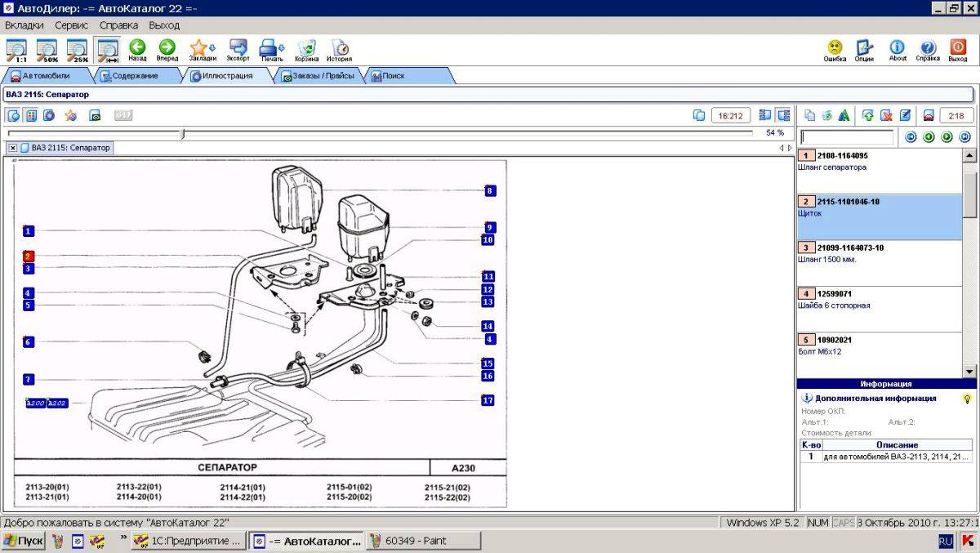The width and height of the screenshot is (980, 553).
Task: Click the copy parts icon in the parts panel
Action: [809, 115]
